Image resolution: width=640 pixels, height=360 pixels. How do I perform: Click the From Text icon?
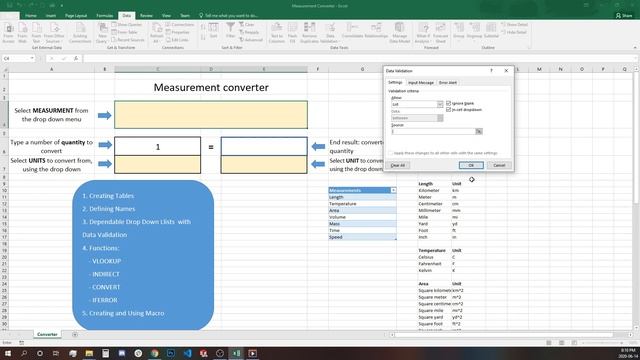click(x=36, y=33)
